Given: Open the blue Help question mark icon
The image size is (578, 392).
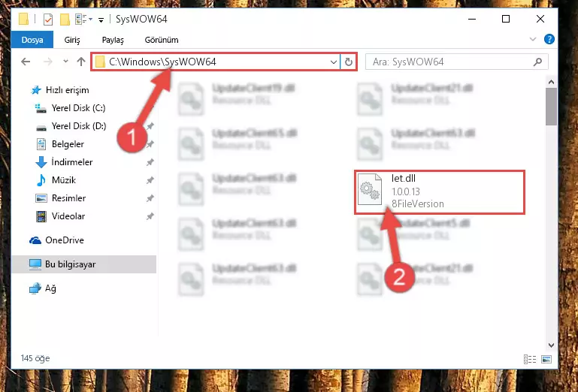Looking at the screenshot, I should click(549, 39).
